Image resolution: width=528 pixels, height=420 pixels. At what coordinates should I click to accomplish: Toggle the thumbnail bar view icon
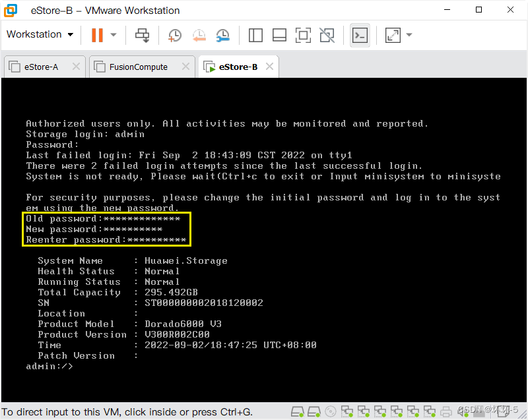pos(279,35)
